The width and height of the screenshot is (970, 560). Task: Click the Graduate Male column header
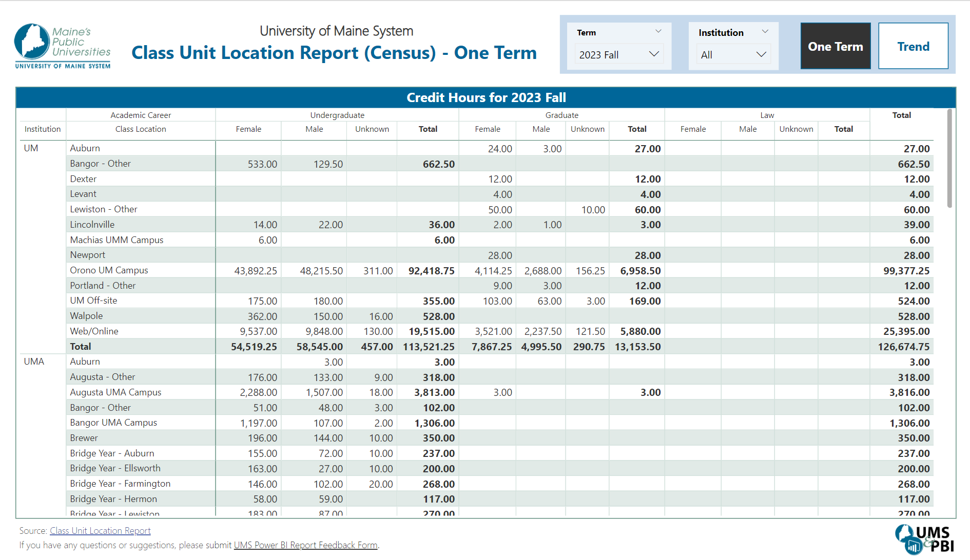coord(541,129)
